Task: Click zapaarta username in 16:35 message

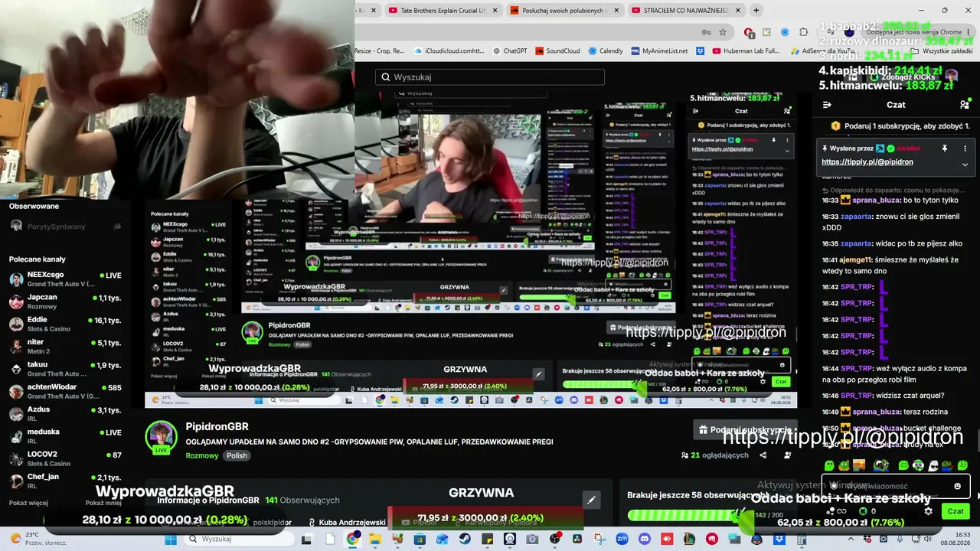Action: pyautogui.click(x=856, y=243)
